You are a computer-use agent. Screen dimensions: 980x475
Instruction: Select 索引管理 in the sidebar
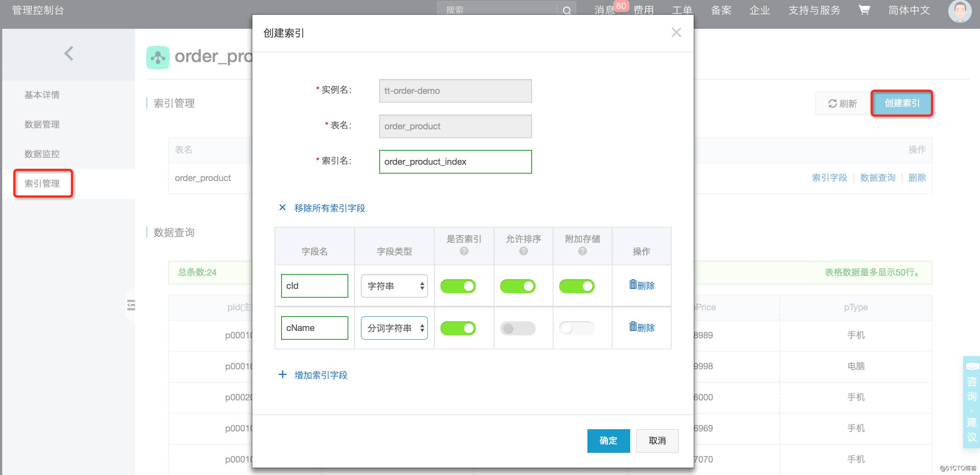click(x=42, y=184)
